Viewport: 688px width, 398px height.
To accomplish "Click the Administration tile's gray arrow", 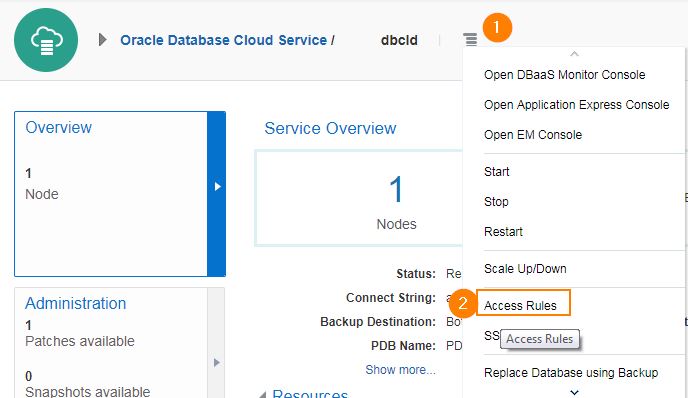I will (x=216, y=362).
